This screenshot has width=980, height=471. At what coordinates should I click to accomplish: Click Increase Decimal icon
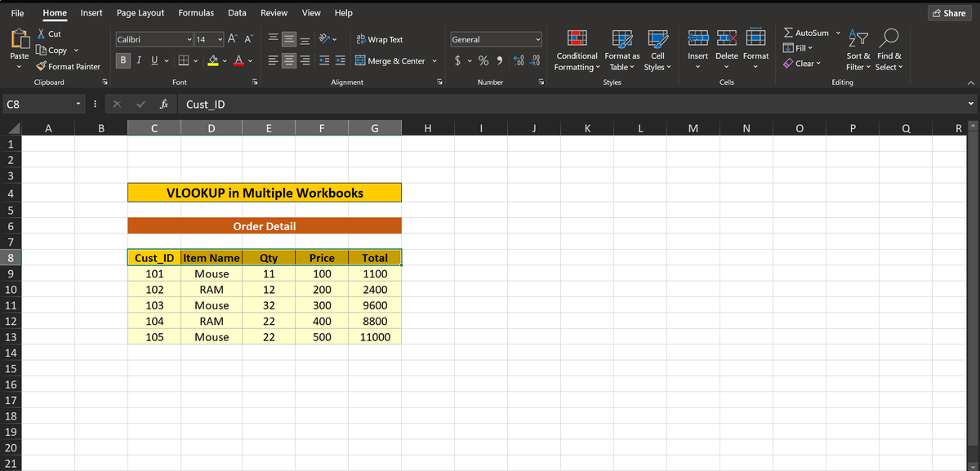[x=519, y=61]
